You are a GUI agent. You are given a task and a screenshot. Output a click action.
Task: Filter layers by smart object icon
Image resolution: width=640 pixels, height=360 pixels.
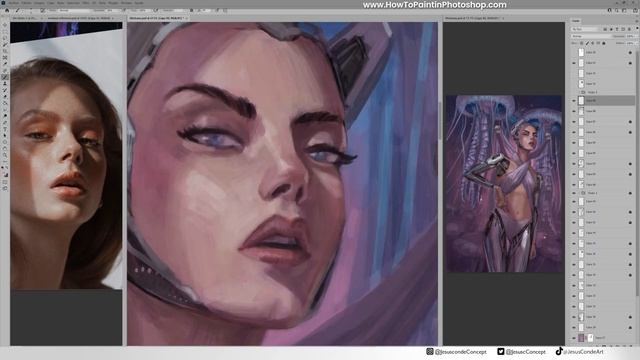629,29
